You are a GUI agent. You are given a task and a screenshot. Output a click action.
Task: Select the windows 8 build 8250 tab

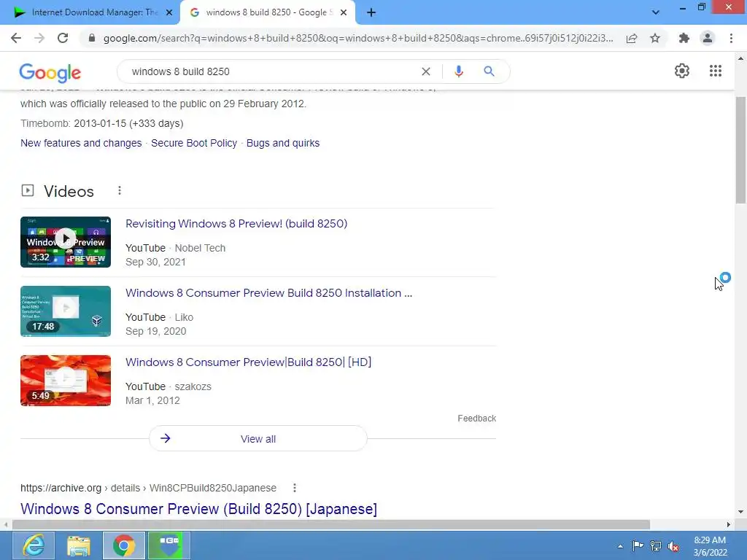[x=267, y=12]
